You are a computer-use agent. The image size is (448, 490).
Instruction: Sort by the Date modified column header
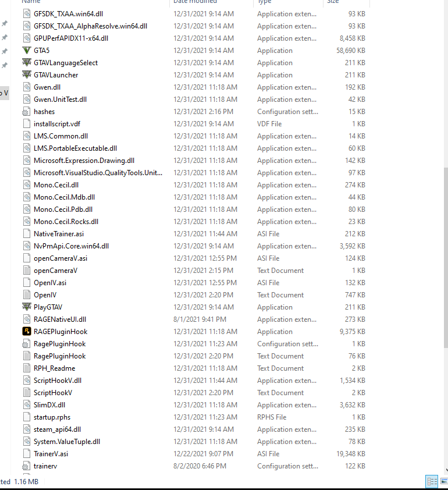[x=195, y=2]
